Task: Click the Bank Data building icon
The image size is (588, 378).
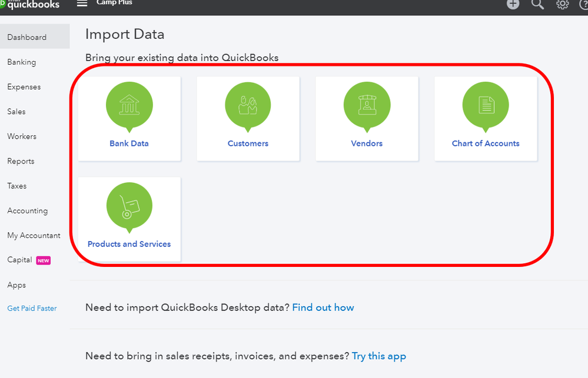Action: pos(129,105)
